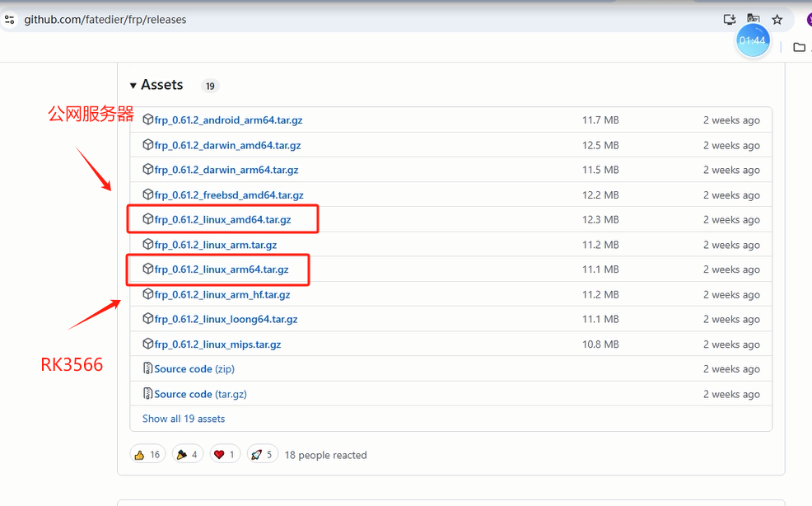The height and width of the screenshot is (506, 812).
Task: Download frp_0.61.2_linux_arm_hf.tar.gz
Action: point(222,294)
